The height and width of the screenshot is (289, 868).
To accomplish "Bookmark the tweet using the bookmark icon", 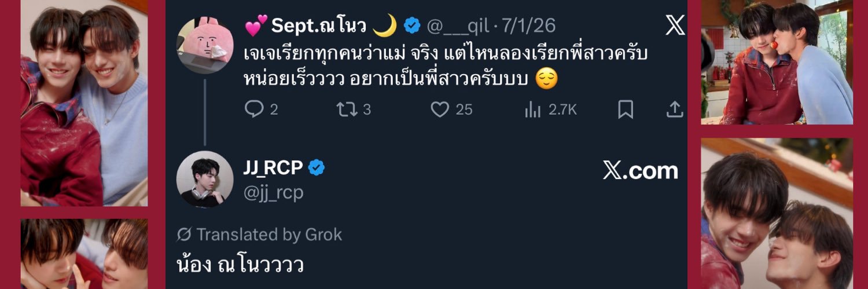I will coord(626,109).
